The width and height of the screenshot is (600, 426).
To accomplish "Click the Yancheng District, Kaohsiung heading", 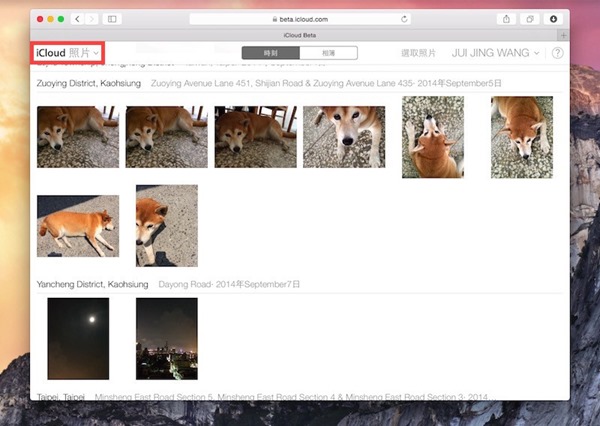I will [92, 285].
